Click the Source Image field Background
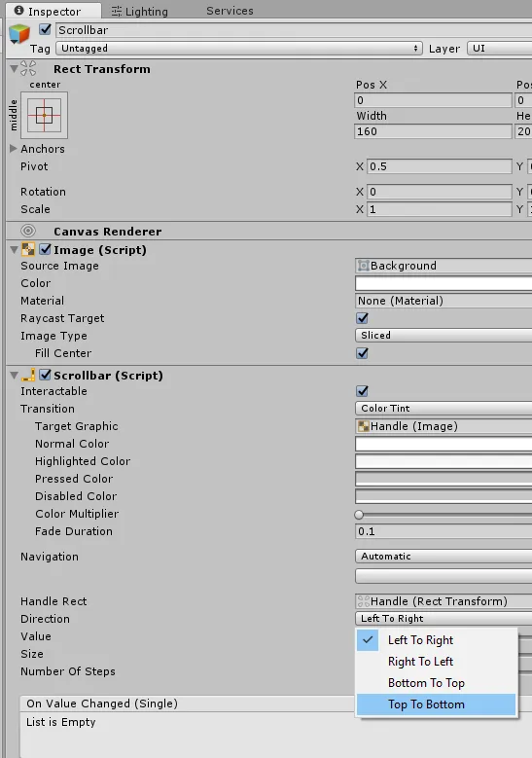 pos(443,266)
